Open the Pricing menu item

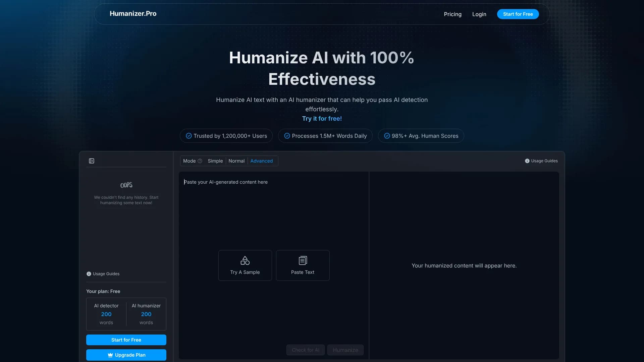click(452, 14)
